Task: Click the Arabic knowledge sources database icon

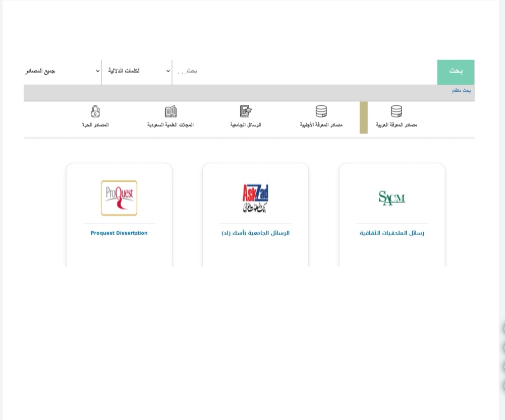Action: [x=396, y=111]
